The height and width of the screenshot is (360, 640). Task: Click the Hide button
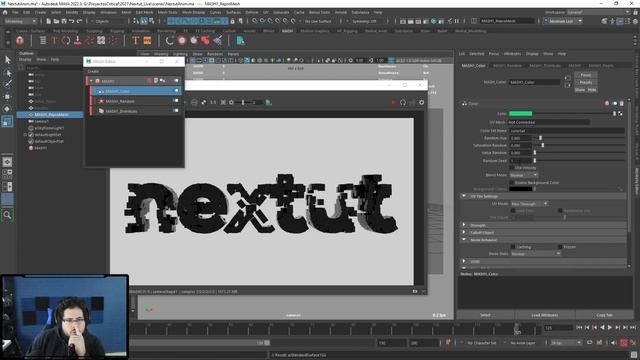tap(592, 89)
